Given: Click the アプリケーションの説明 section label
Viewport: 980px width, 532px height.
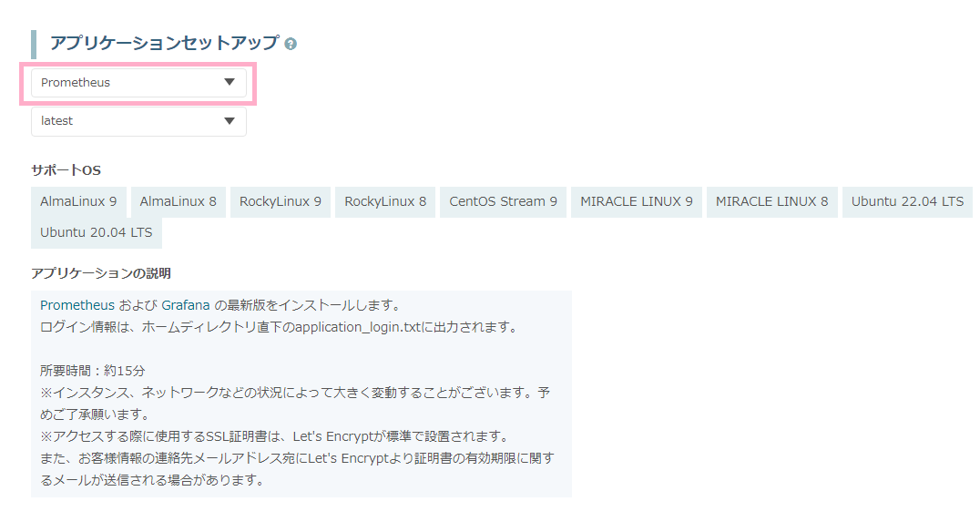Looking at the screenshot, I should pyautogui.click(x=101, y=272).
